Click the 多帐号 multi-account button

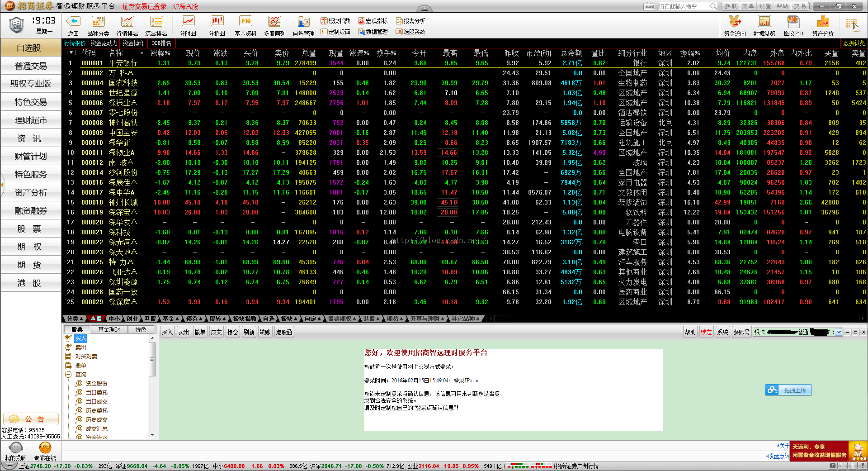pyautogui.click(x=741, y=332)
